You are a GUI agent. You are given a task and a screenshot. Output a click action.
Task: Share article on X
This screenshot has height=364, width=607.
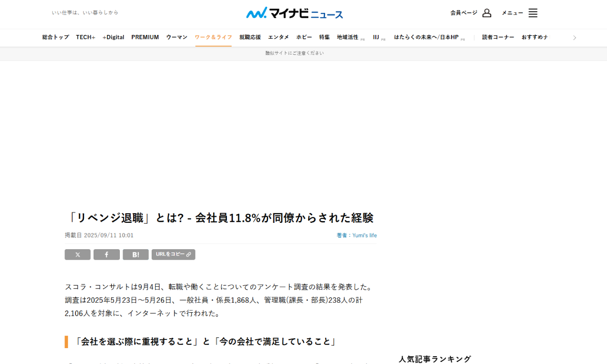pos(78,255)
